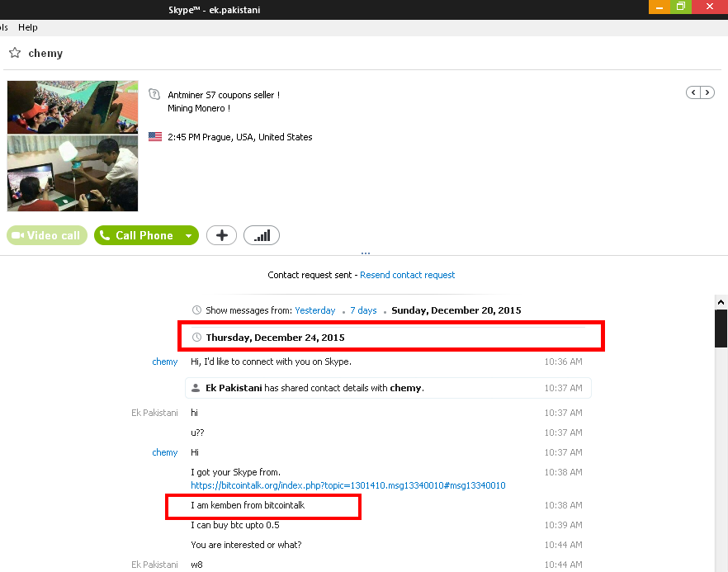Click the mood message question-mark bubble icon
The image size is (728, 572).
coord(154,94)
